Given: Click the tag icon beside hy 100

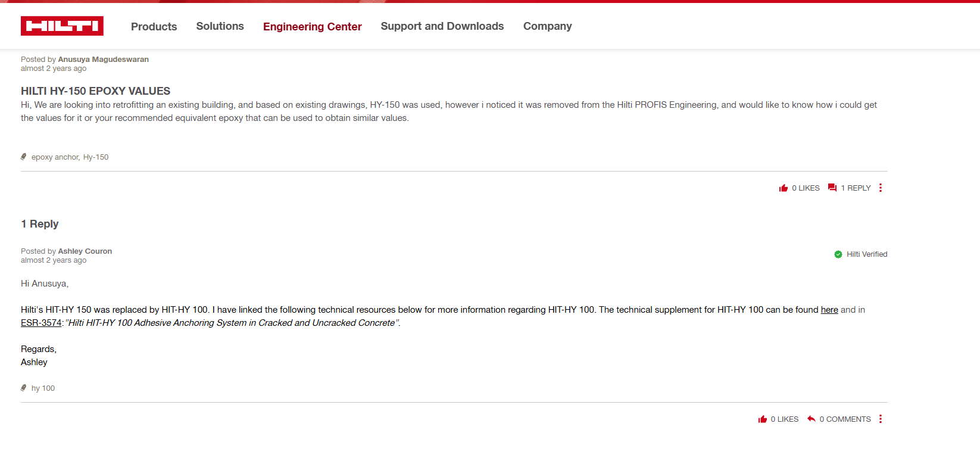Looking at the screenshot, I should (24, 388).
